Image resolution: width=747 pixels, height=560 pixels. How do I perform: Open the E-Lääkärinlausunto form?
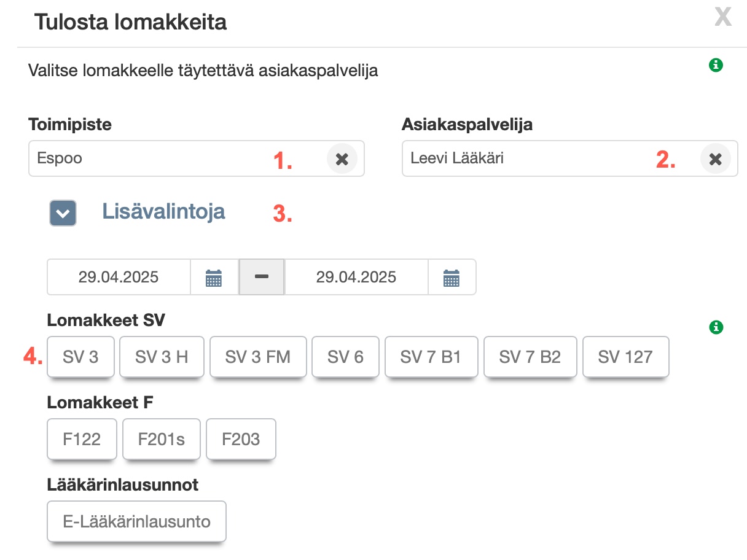tap(136, 522)
